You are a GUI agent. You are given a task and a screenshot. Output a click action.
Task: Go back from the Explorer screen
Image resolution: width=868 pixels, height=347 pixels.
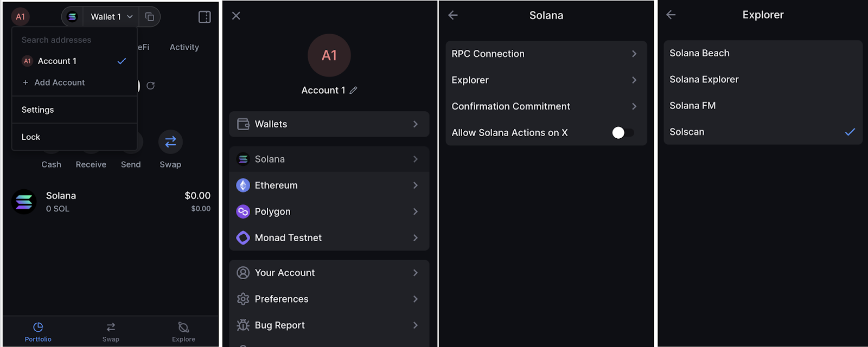[x=671, y=15]
